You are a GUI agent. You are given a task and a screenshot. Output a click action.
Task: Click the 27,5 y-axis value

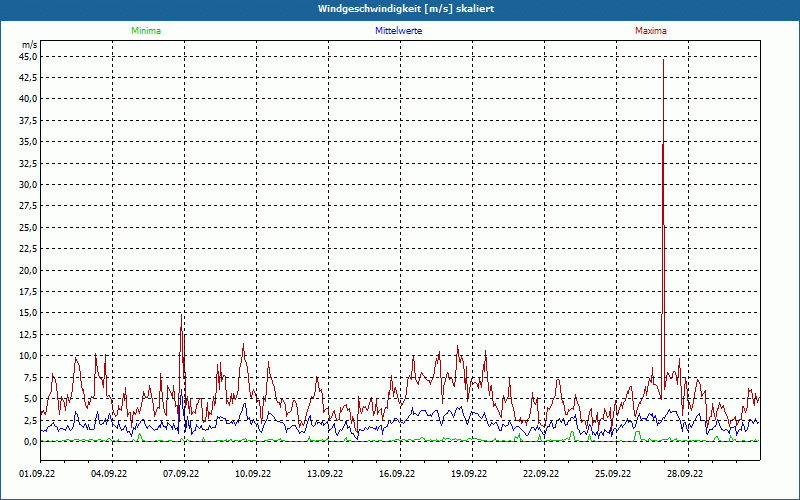point(29,206)
